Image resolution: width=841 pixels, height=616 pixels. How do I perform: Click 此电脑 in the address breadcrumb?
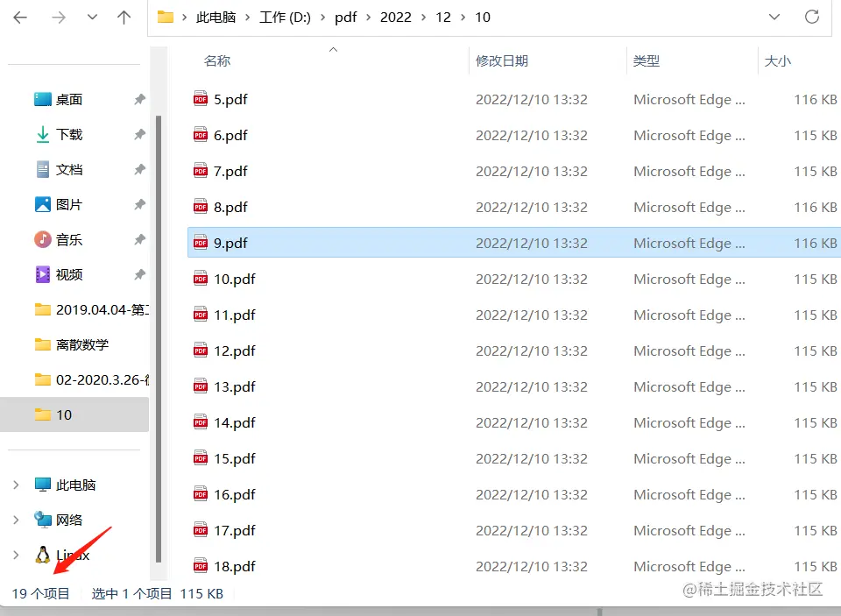tap(216, 18)
